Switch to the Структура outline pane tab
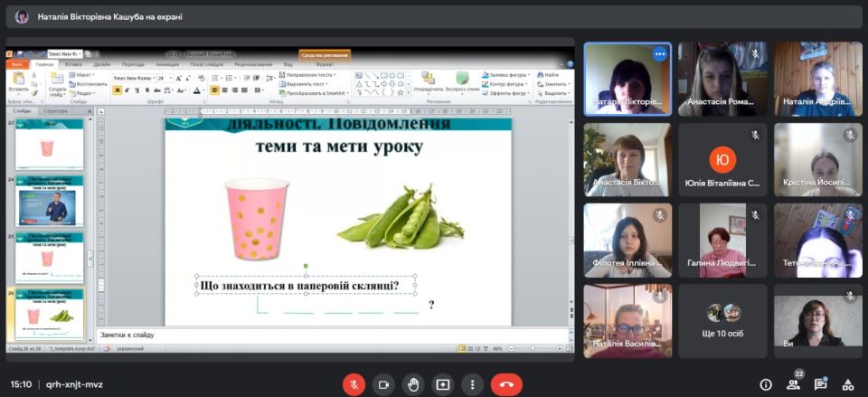 55,111
